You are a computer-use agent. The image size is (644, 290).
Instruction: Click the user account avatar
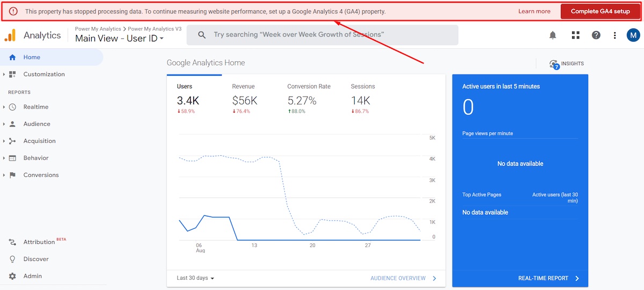coord(633,35)
